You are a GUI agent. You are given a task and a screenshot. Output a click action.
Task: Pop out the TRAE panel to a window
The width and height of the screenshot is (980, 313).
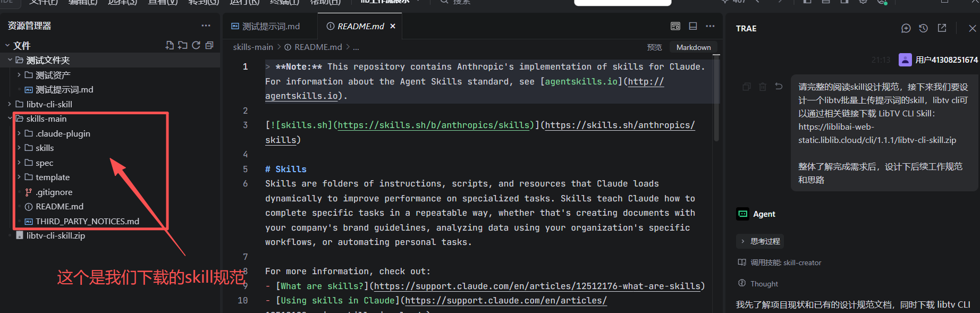tap(942, 28)
